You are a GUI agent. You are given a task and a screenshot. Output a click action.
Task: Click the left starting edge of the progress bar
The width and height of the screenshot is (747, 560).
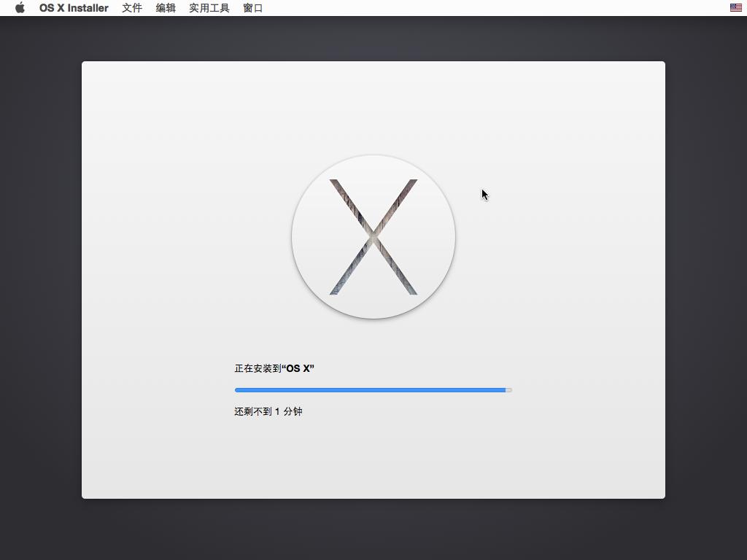[236, 390]
